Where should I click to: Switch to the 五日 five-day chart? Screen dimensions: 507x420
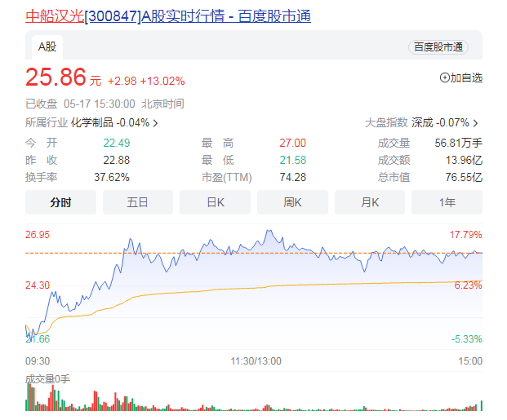(x=138, y=202)
